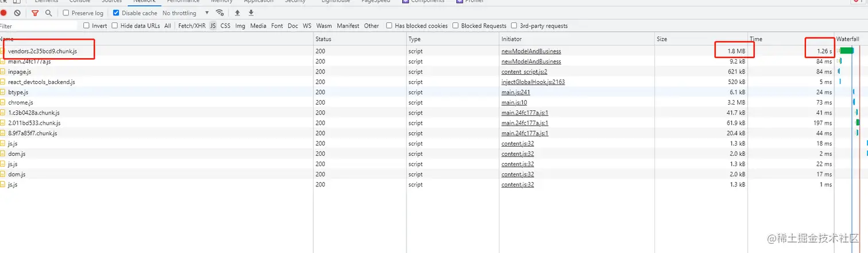Select react_devtools_backend.js request

pos(41,82)
